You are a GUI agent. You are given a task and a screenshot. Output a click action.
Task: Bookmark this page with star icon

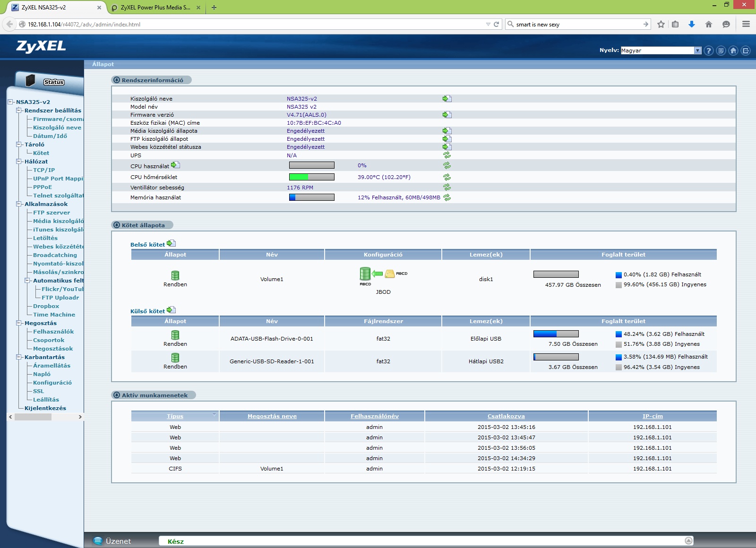coord(661,24)
